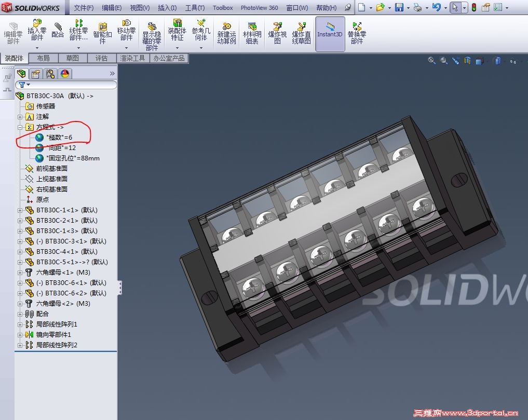Switch to DisplayManager color ball tab
Image resolution: width=528 pixels, height=420 pixels.
(x=65, y=73)
